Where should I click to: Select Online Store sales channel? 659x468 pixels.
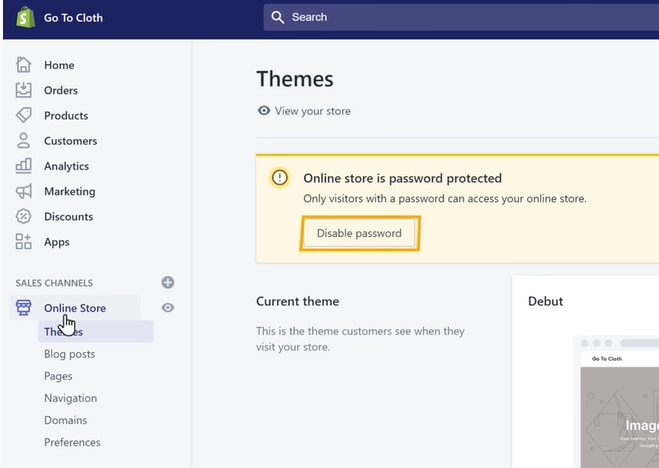coord(75,308)
